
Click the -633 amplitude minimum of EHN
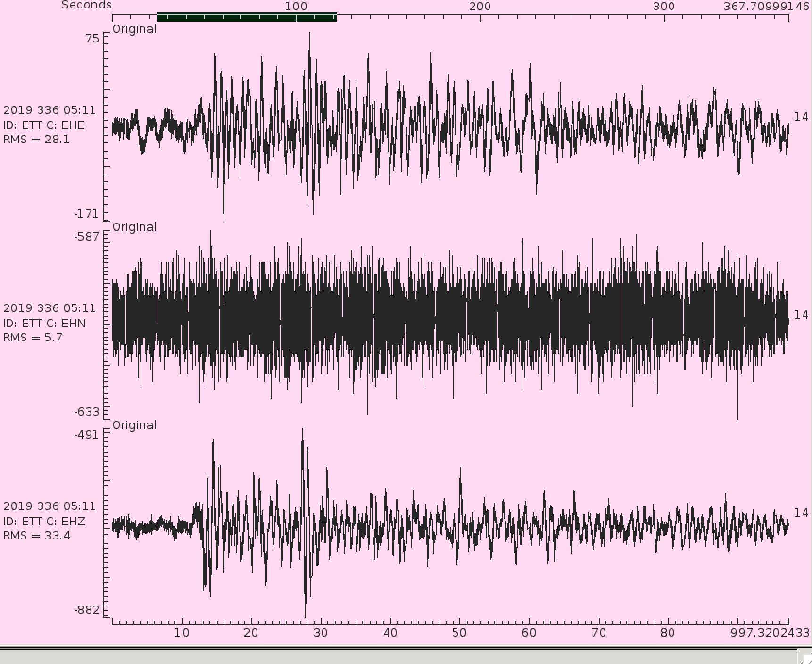click(87, 412)
